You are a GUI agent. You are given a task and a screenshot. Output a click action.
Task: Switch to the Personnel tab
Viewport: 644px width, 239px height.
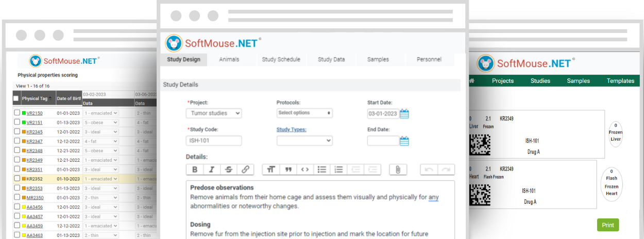[429, 59]
